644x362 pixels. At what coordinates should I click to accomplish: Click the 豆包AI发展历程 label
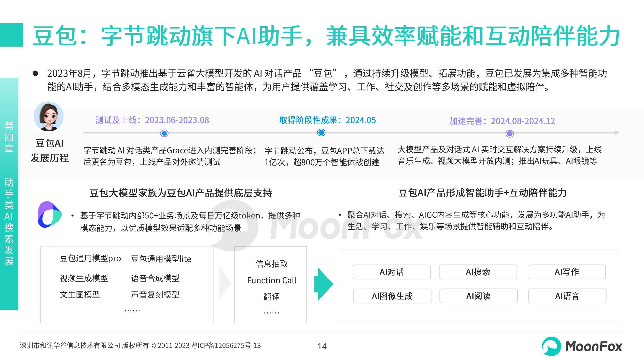tap(50, 151)
